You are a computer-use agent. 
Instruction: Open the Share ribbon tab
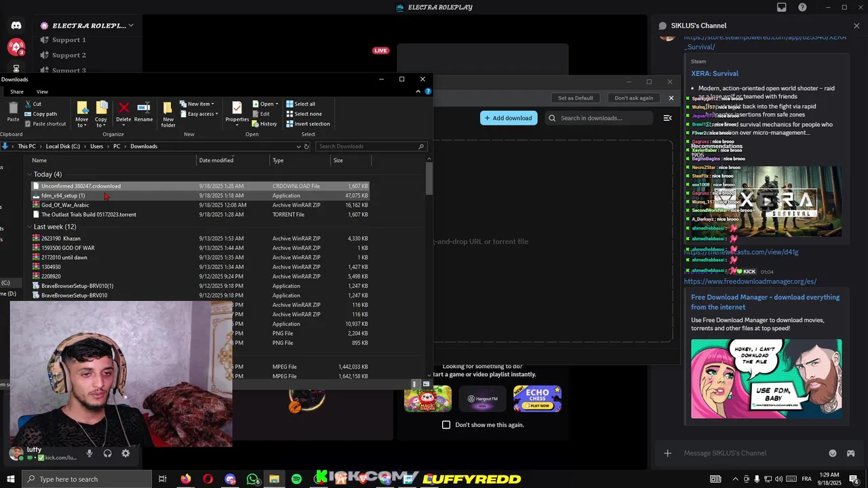coord(17,91)
